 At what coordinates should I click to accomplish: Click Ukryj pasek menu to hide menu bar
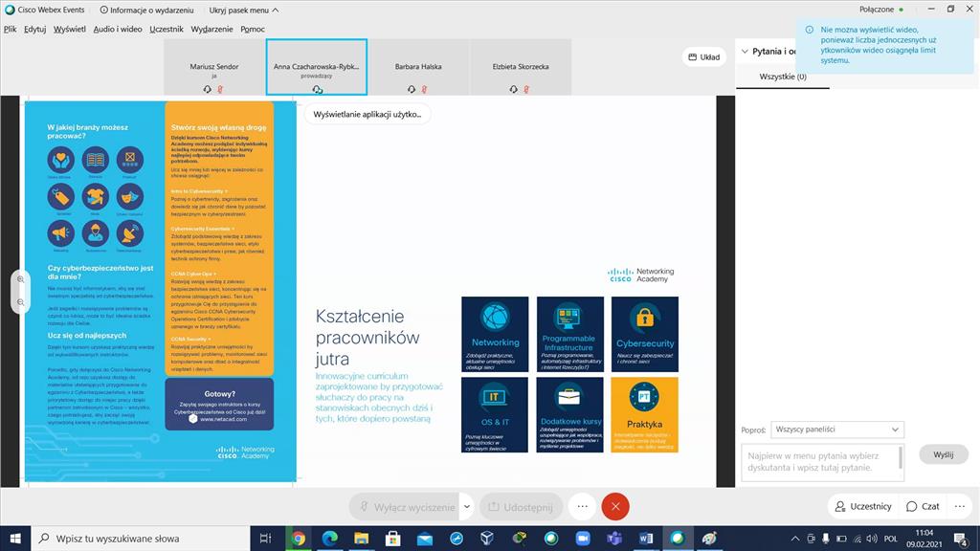click(x=244, y=10)
